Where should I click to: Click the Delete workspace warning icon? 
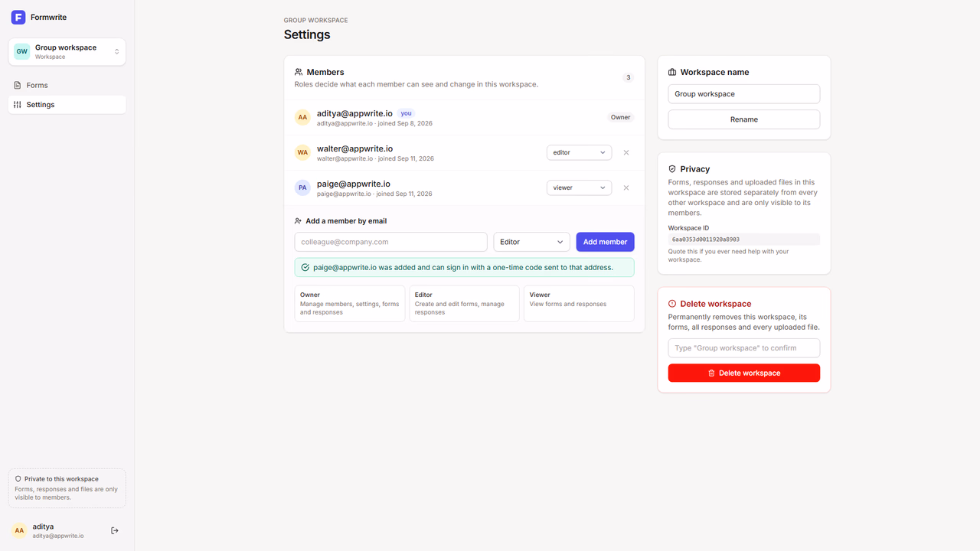click(x=672, y=304)
